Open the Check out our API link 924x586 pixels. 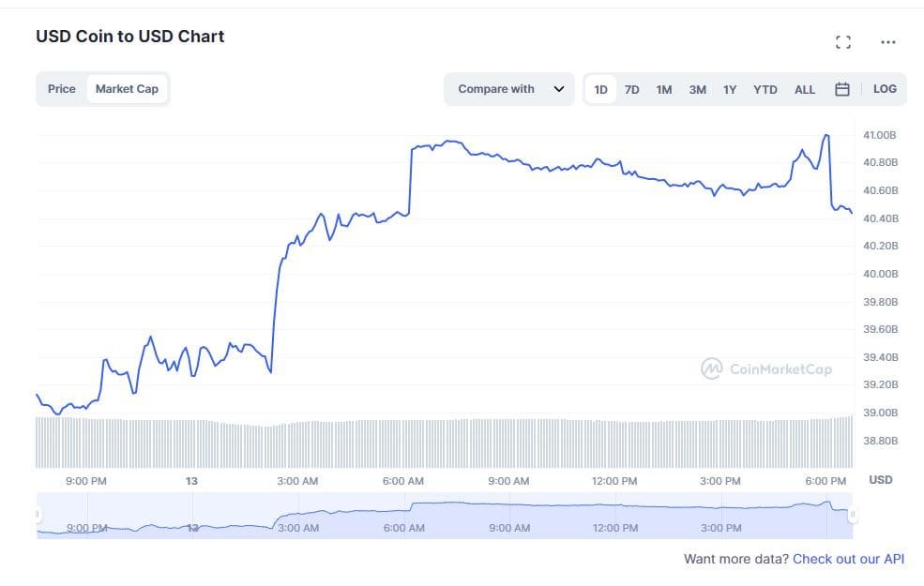pos(848,559)
